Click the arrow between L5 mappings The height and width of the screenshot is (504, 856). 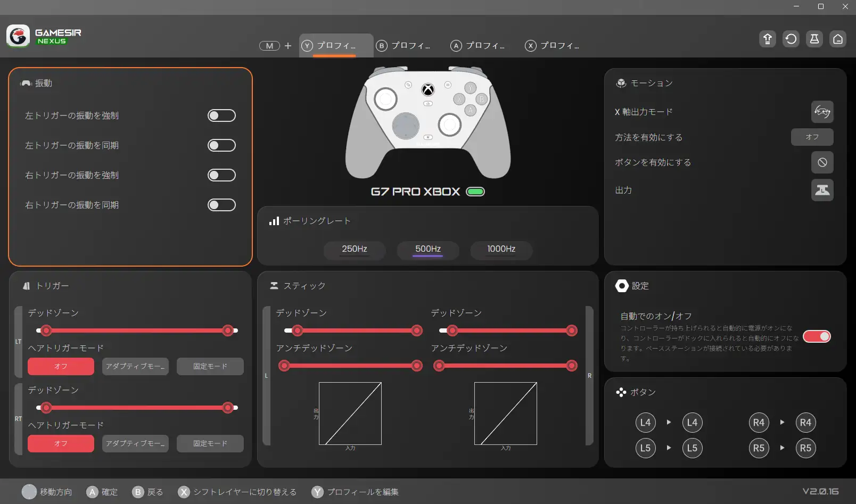(x=669, y=448)
